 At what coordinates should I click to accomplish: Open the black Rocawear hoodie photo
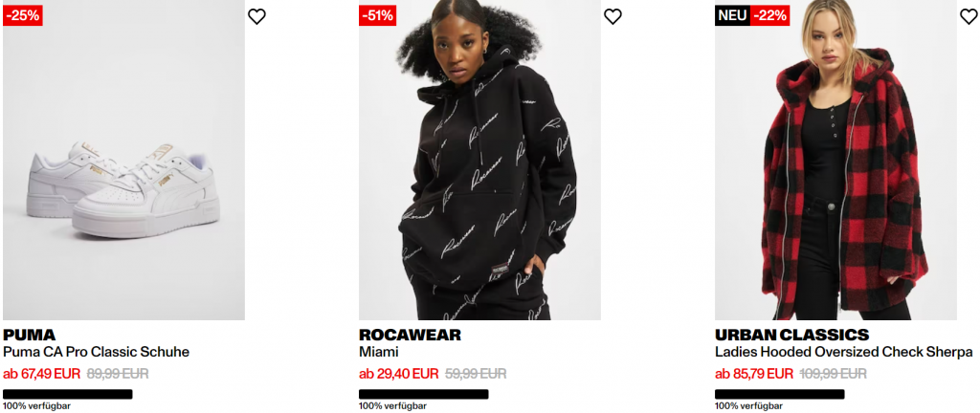pos(480,160)
